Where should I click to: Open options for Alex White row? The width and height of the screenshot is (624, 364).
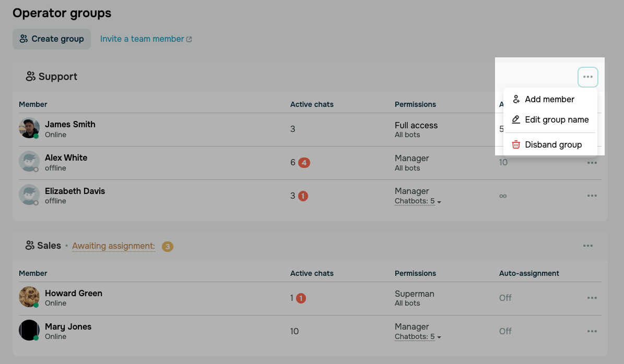click(592, 163)
